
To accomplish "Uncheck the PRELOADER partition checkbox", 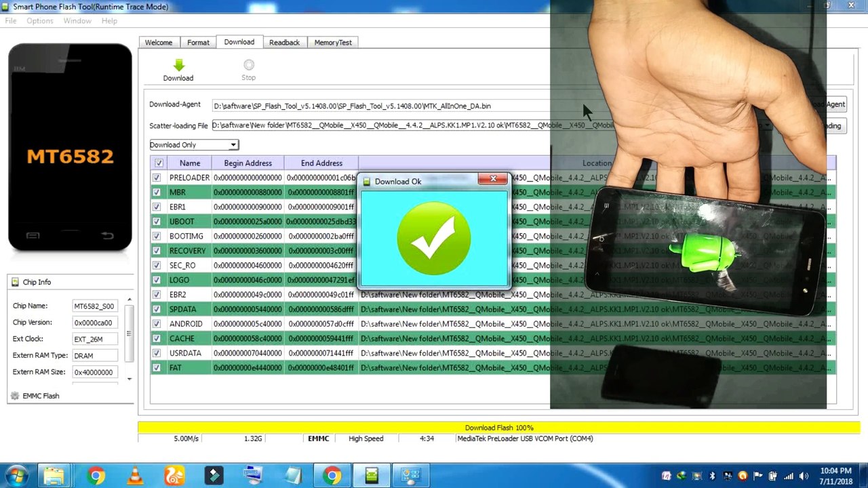I will click(157, 178).
